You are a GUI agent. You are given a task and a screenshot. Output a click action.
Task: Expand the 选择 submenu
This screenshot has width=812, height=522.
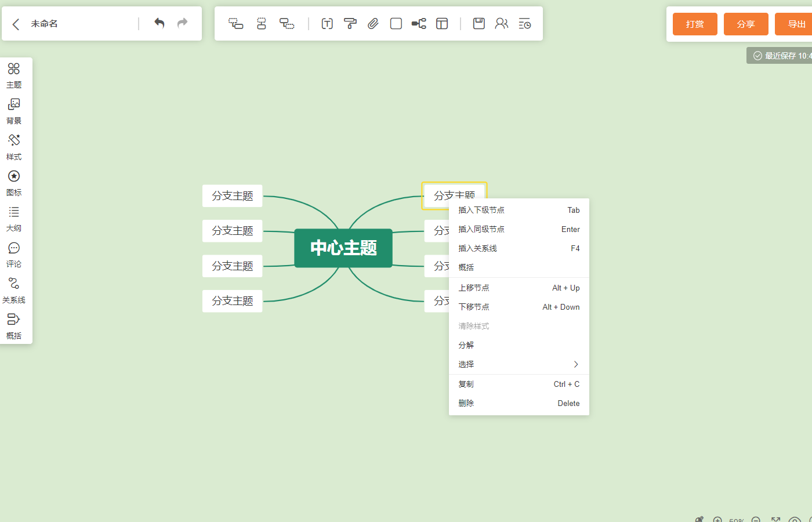pyautogui.click(x=519, y=364)
